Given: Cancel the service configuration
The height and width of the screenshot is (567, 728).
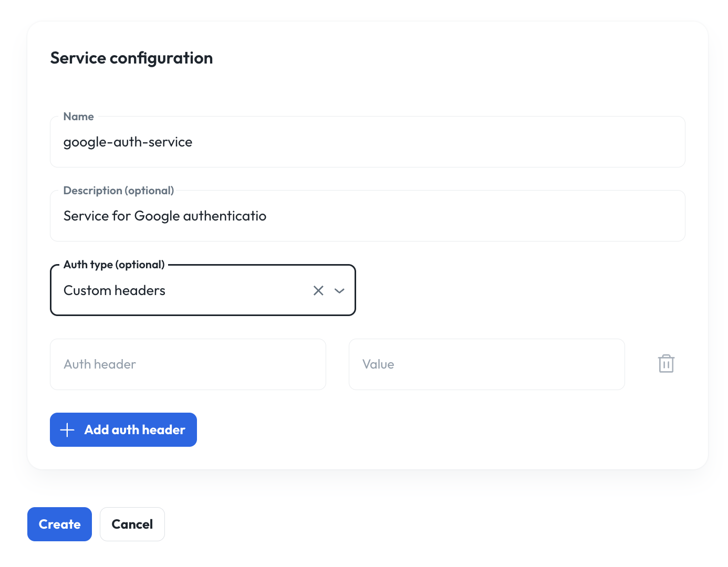Looking at the screenshot, I should 132,524.
